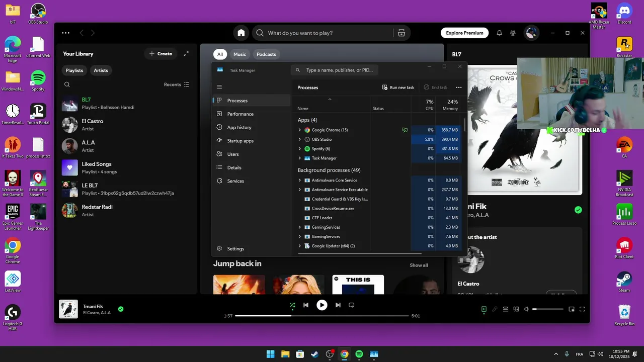Switch to Task Manager Performance tab
The width and height of the screenshot is (644, 362).
(x=251, y=114)
